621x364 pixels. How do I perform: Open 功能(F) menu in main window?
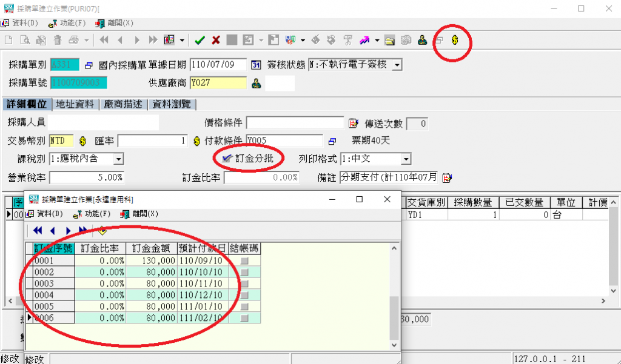(x=67, y=24)
